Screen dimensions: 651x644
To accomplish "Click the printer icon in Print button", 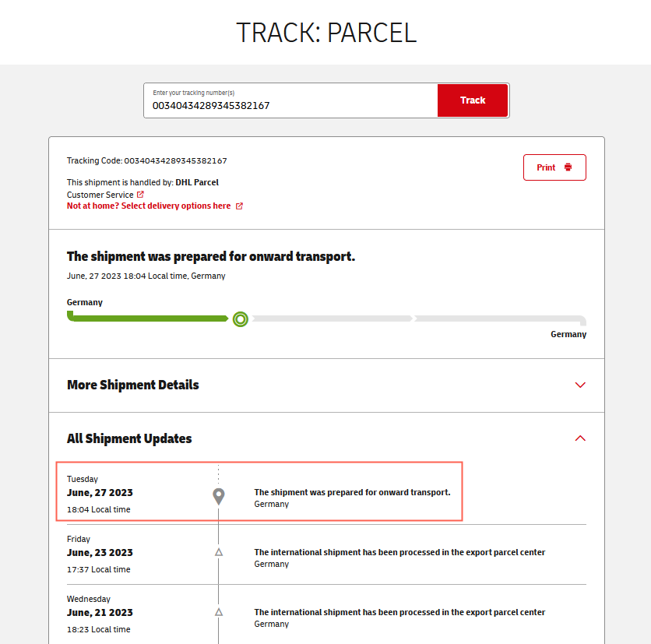I will pyautogui.click(x=568, y=167).
